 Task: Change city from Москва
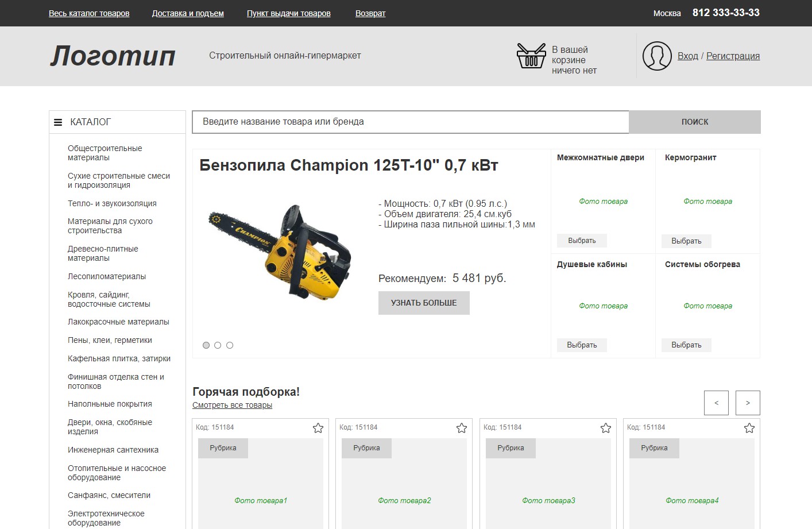667,13
